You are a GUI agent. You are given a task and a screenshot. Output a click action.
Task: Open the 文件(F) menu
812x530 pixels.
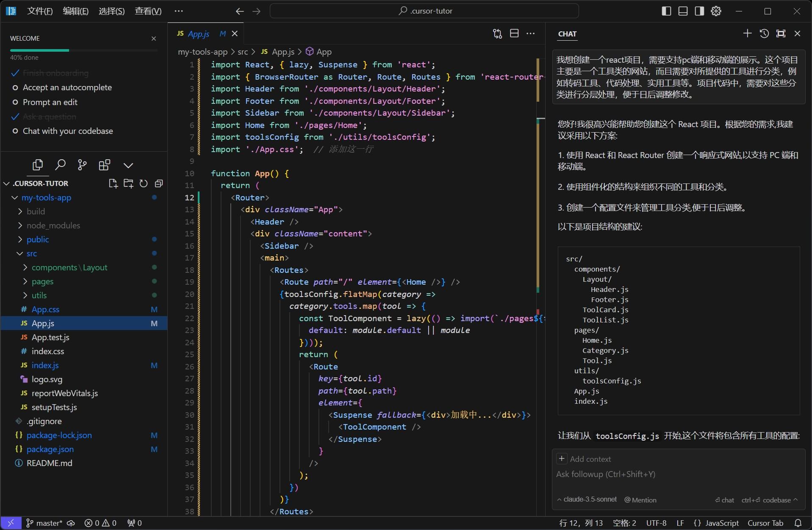pos(40,11)
